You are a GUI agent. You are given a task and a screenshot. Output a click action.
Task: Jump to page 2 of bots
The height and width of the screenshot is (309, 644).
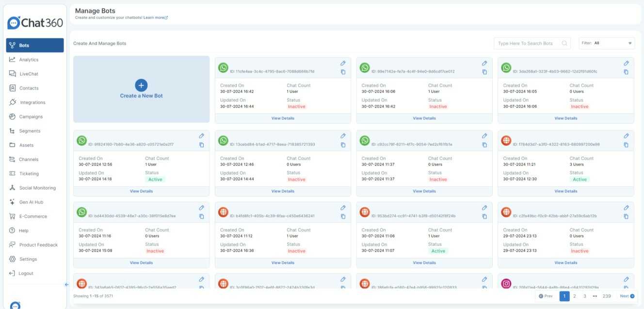[x=574, y=295]
